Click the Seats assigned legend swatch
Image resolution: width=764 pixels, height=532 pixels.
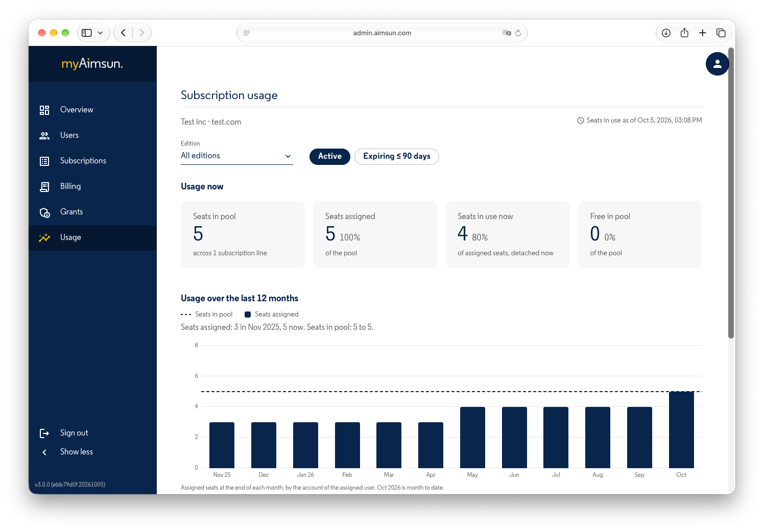pyautogui.click(x=248, y=315)
